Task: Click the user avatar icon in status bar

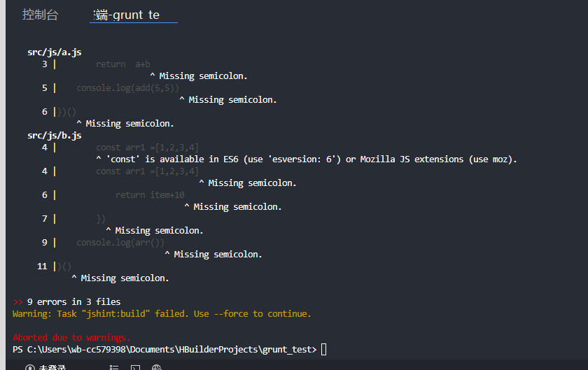Action: pyautogui.click(x=30, y=367)
